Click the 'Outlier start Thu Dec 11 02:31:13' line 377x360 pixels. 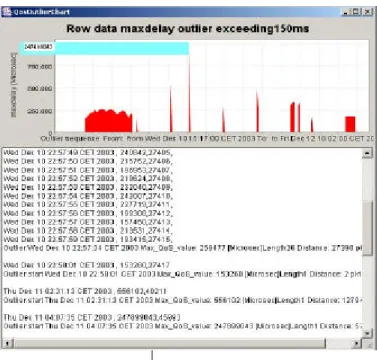[x=183, y=300]
